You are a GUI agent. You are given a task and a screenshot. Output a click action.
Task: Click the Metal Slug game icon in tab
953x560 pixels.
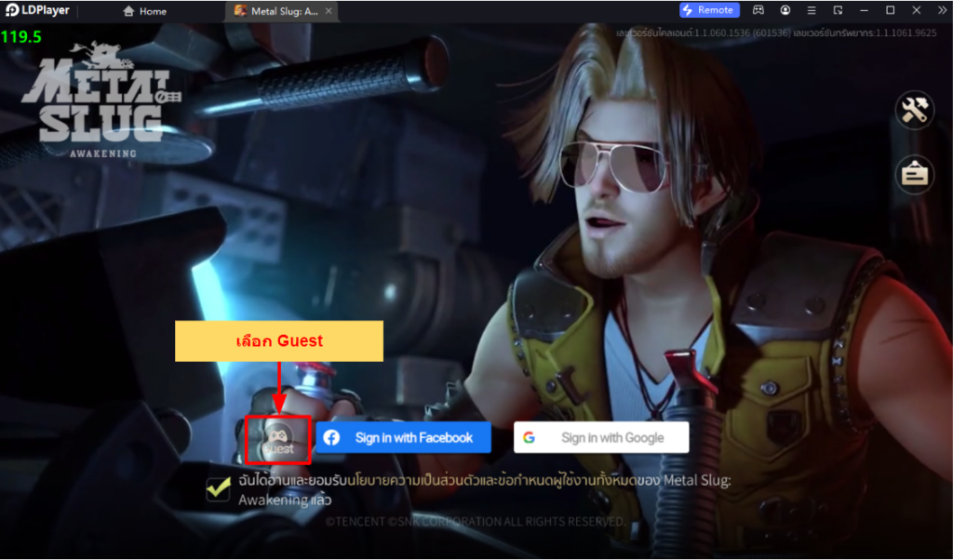pos(240,11)
